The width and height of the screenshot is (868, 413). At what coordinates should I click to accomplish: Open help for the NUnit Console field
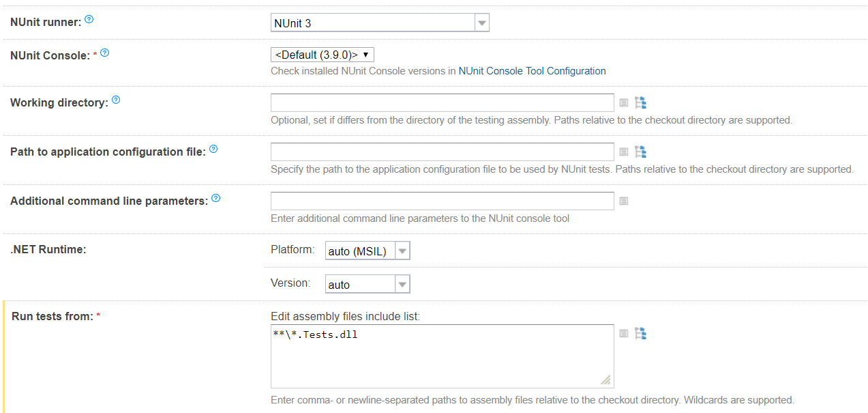[104, 53]
